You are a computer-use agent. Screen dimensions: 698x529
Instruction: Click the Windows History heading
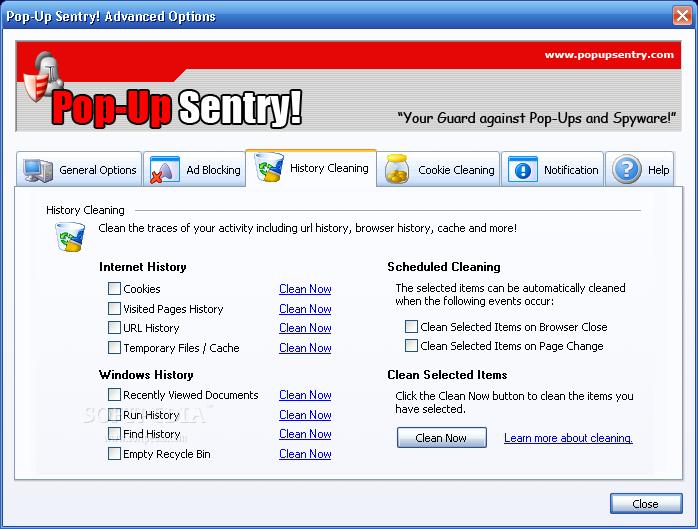click(146, 375)
